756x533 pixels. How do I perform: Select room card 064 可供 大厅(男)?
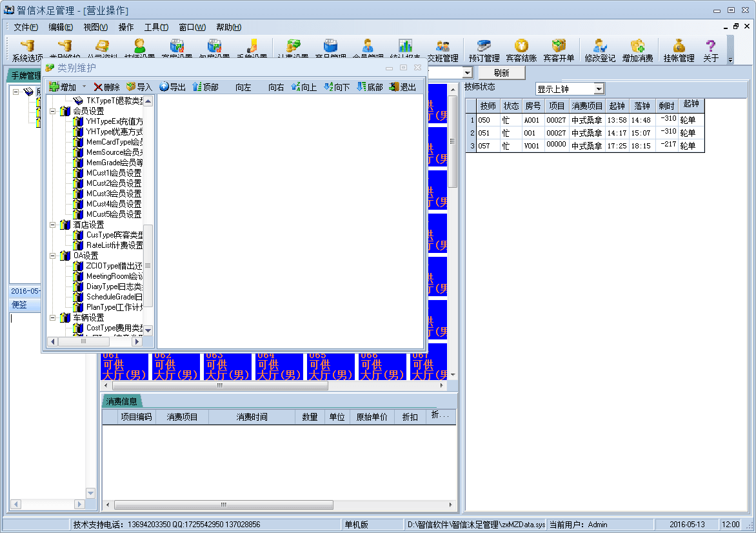(279, 366)
